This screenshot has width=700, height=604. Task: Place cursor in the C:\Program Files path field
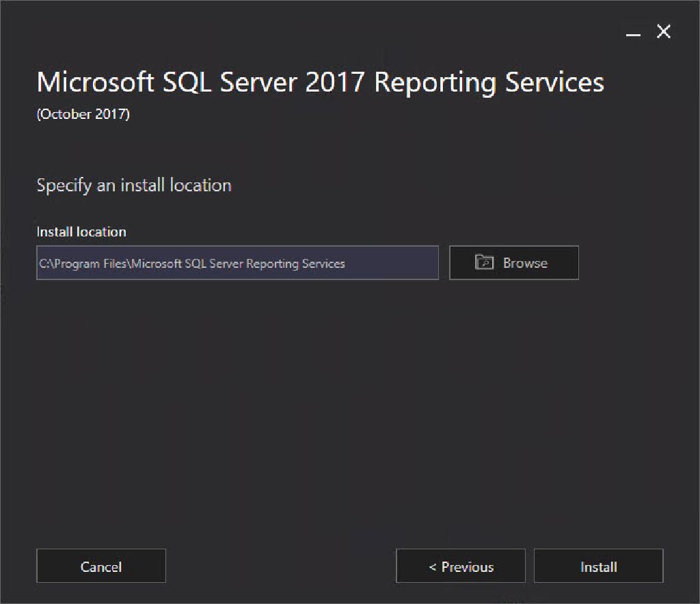237,262
